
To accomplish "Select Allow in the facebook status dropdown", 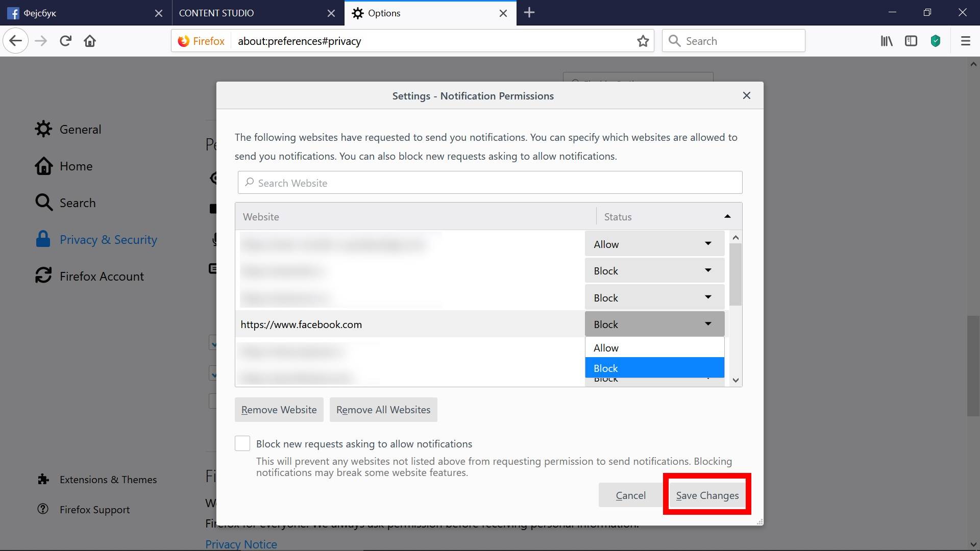I will click(654, 347).
